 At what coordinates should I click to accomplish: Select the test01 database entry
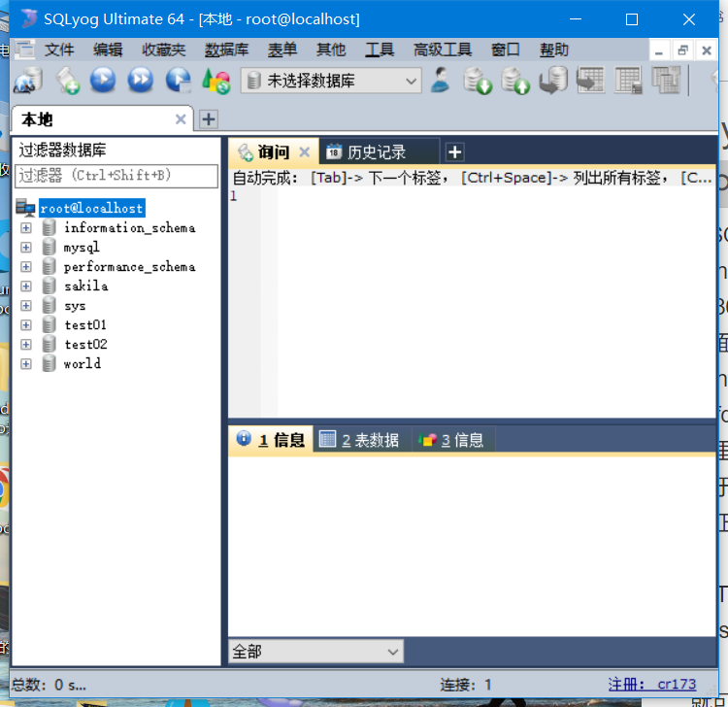pyautogui.click(x=85, y=324)
